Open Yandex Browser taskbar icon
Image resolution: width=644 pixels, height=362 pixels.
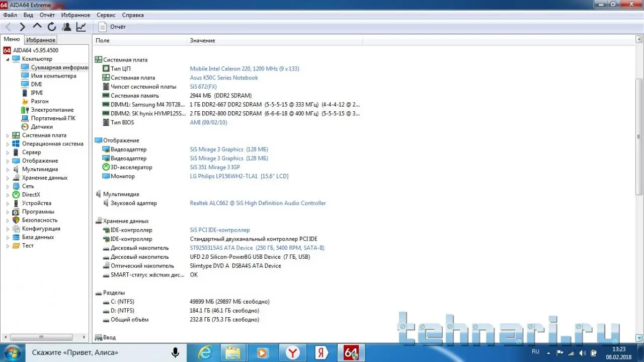pos(291,353)
